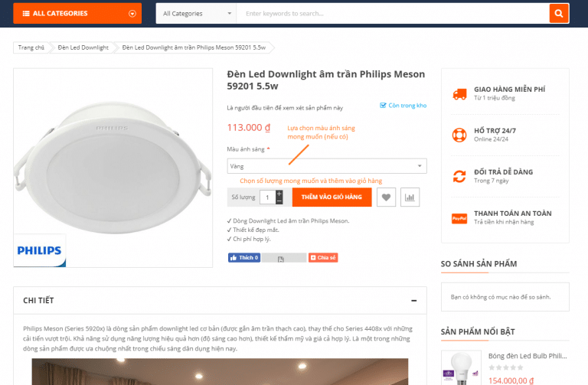Screen dimensions: 588x385
Task: Collapse the CHI TIẾT section
Action: (414, 300)
